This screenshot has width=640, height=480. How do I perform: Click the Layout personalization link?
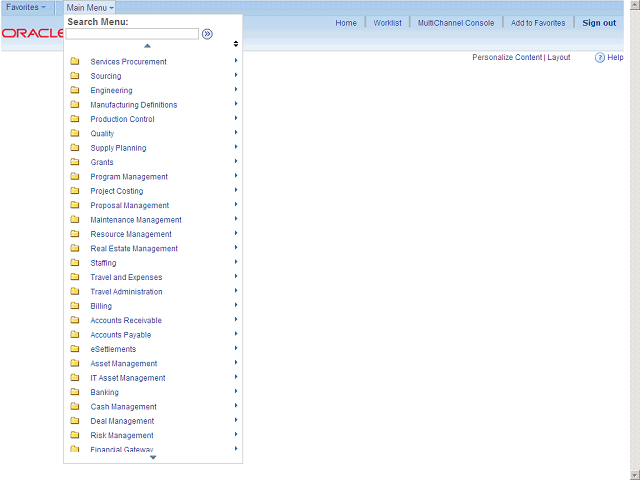(559, 57)
